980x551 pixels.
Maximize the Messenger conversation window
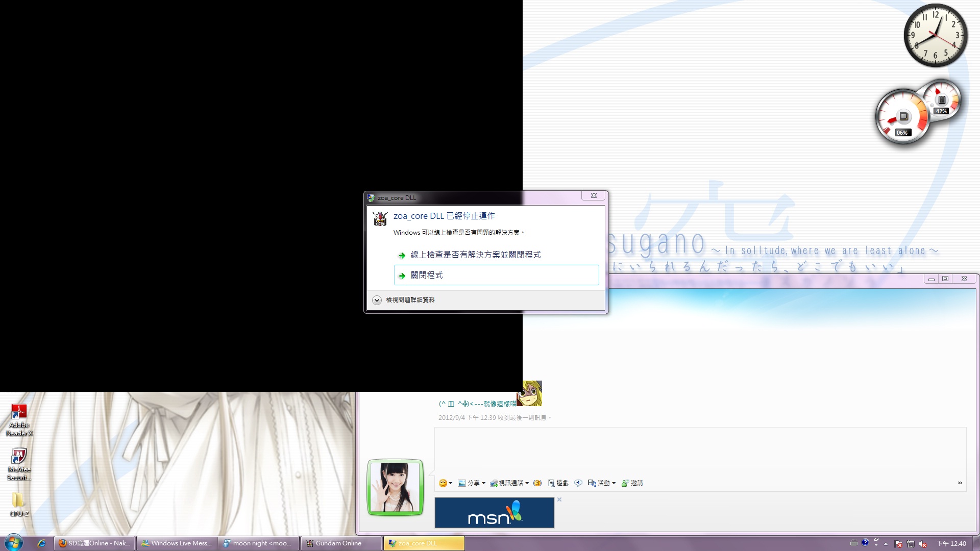[945, 279]
